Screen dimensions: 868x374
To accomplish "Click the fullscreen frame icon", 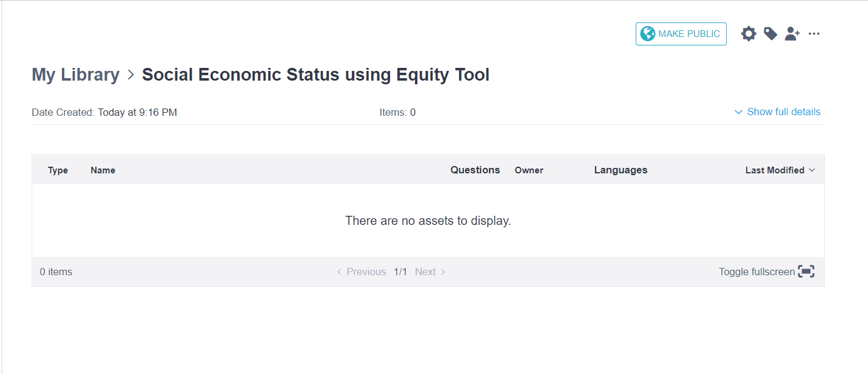I will point(806,272).
